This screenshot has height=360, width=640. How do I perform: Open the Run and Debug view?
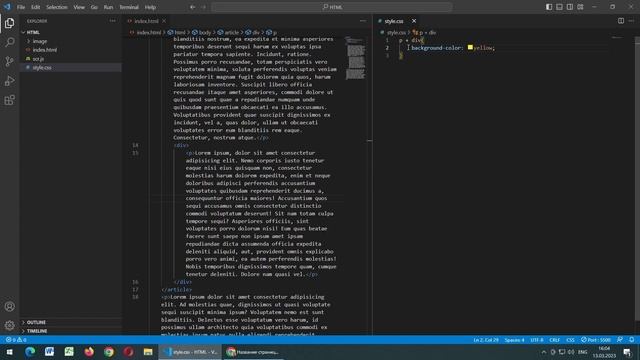[9, 81]
